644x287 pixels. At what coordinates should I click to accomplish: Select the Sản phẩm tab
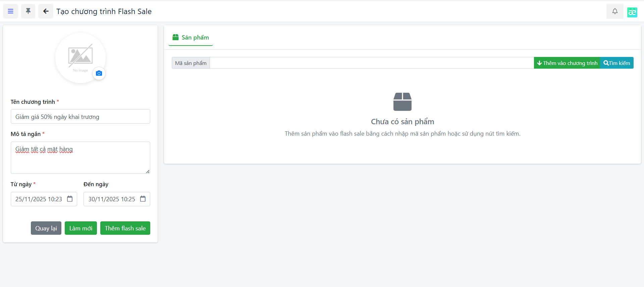(x=191, y=38)
